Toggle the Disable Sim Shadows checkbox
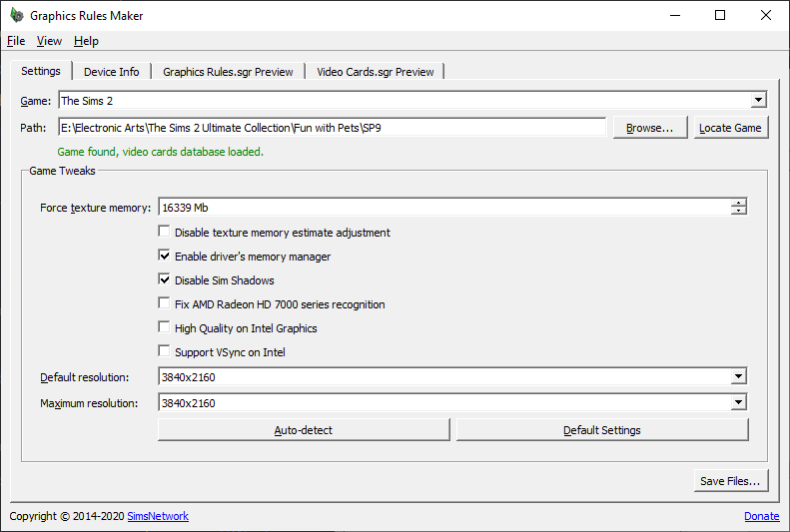Screen dimensions: 790x532 point(165,280)
